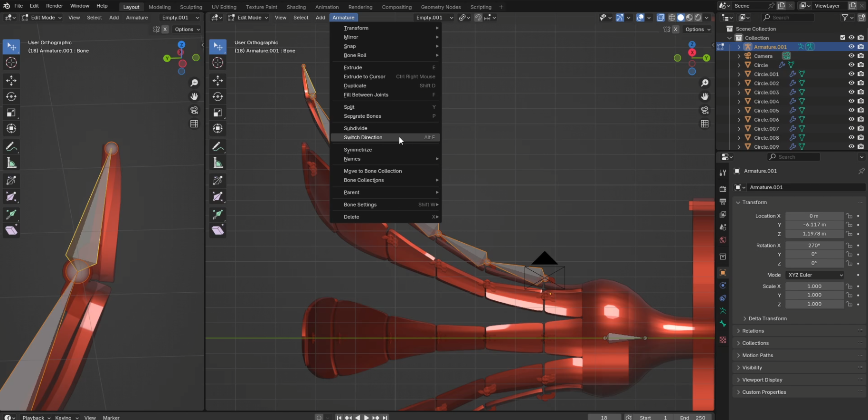The width and height of the screenshot is (868, 420).
Task: Toggle X-ray mode in right viewport
Action: coord(660,18)
